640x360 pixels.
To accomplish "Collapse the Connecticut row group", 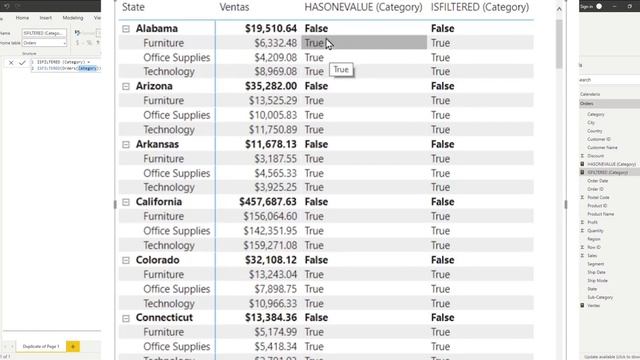I will point(126,318).
